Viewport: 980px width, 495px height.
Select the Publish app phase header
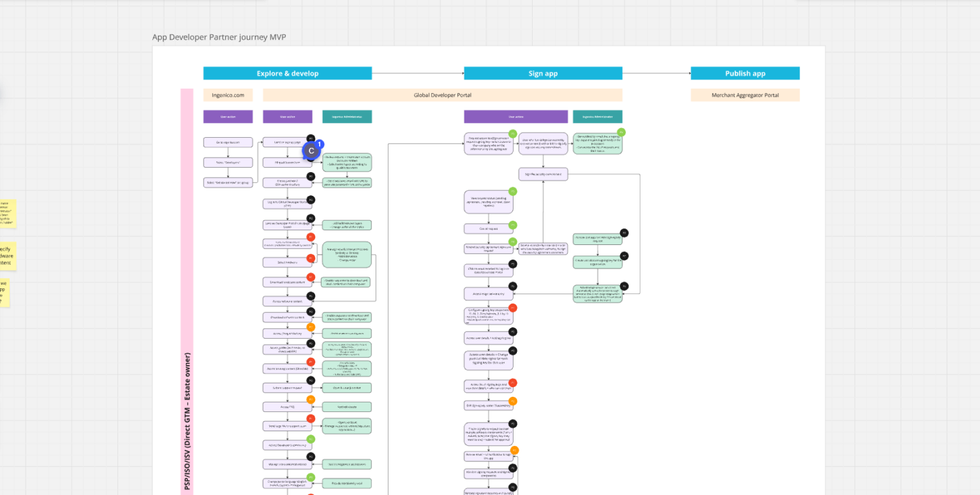click(745, 73)
